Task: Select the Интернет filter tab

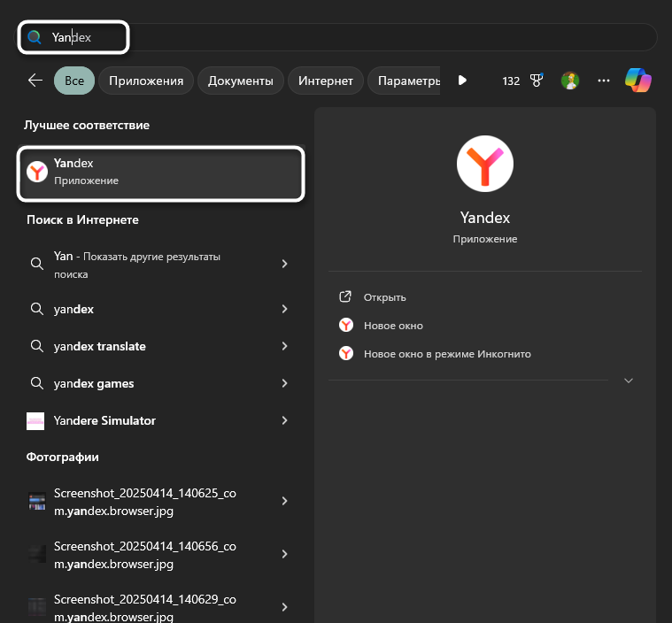Action: coord(326,81)
